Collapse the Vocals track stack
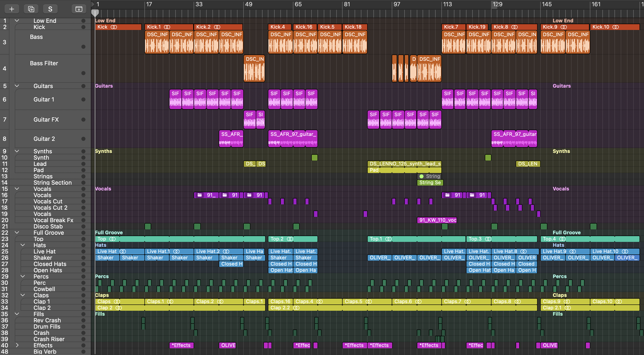The width and height of the screenshot is (644, 355). [17, 189]
